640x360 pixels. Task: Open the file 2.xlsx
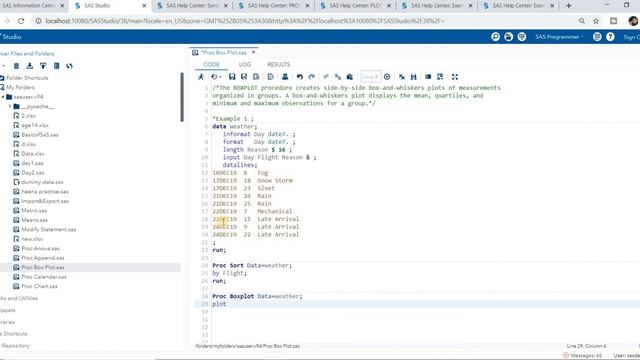pyautogui.click(x=28, y=116)
